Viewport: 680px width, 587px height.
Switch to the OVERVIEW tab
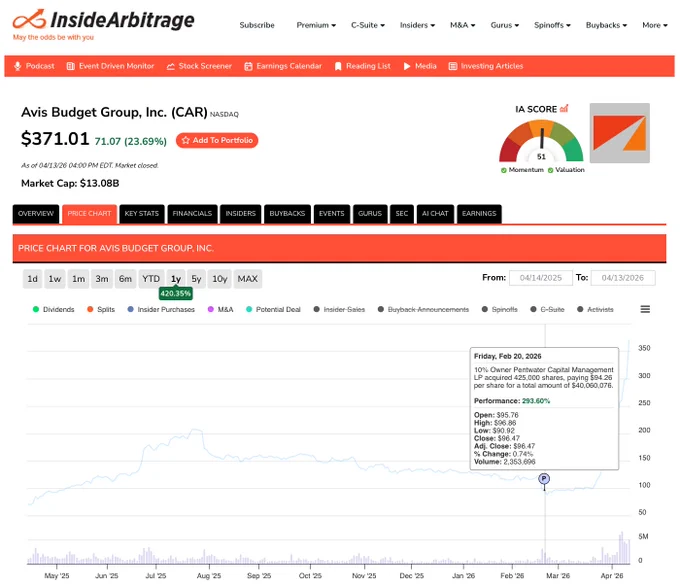click(36, 214)
